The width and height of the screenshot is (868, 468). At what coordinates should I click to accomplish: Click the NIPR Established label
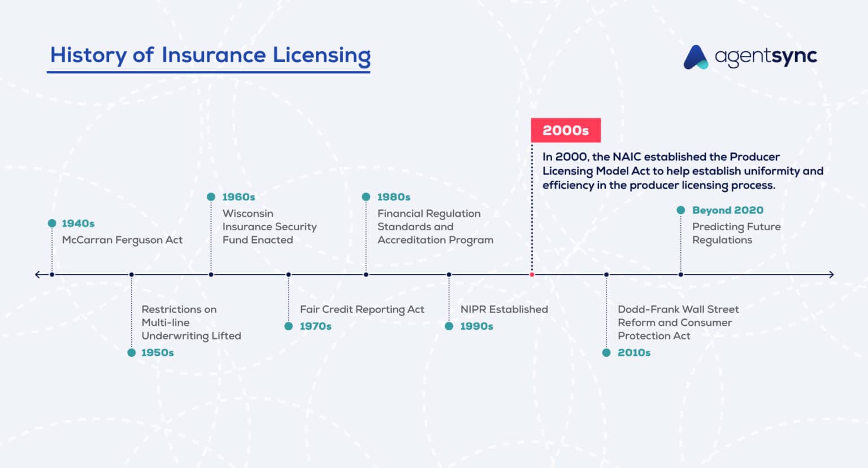coord(504,309)
